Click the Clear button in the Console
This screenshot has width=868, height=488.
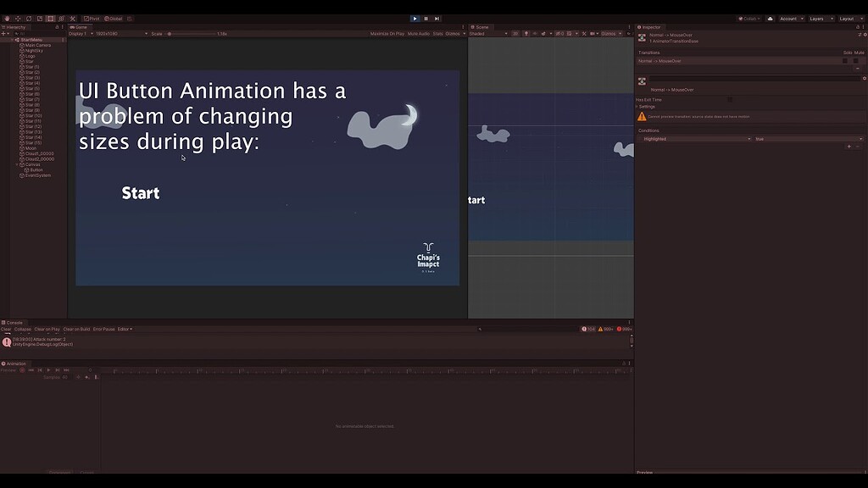[x=8, y=329]
